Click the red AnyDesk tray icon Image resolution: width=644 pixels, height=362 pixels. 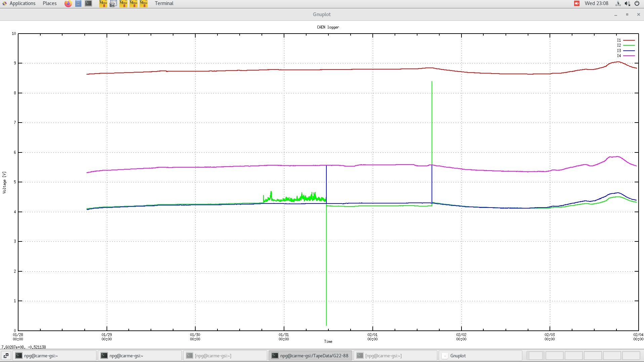coord(577,3)
